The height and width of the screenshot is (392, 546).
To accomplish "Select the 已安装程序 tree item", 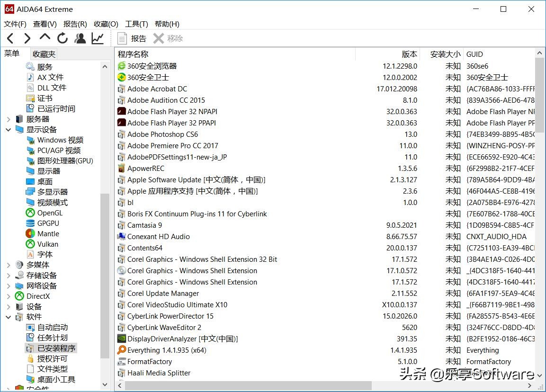I will click(51, 348).
